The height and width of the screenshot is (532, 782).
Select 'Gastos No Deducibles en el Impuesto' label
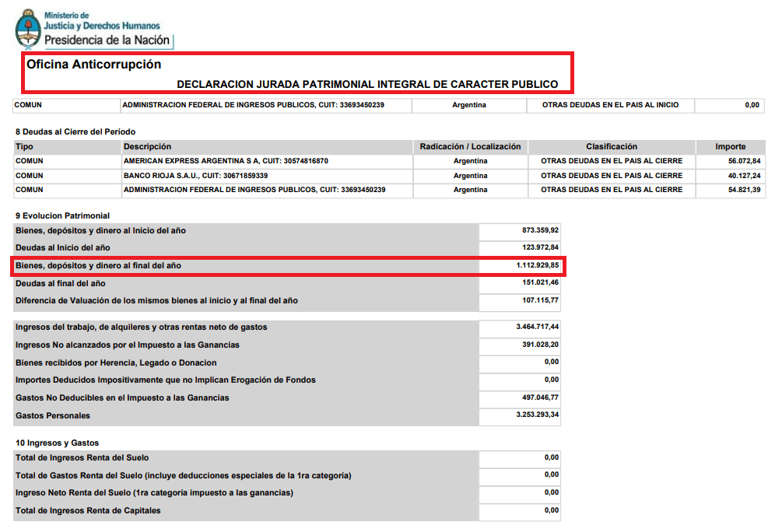[122, 398]
